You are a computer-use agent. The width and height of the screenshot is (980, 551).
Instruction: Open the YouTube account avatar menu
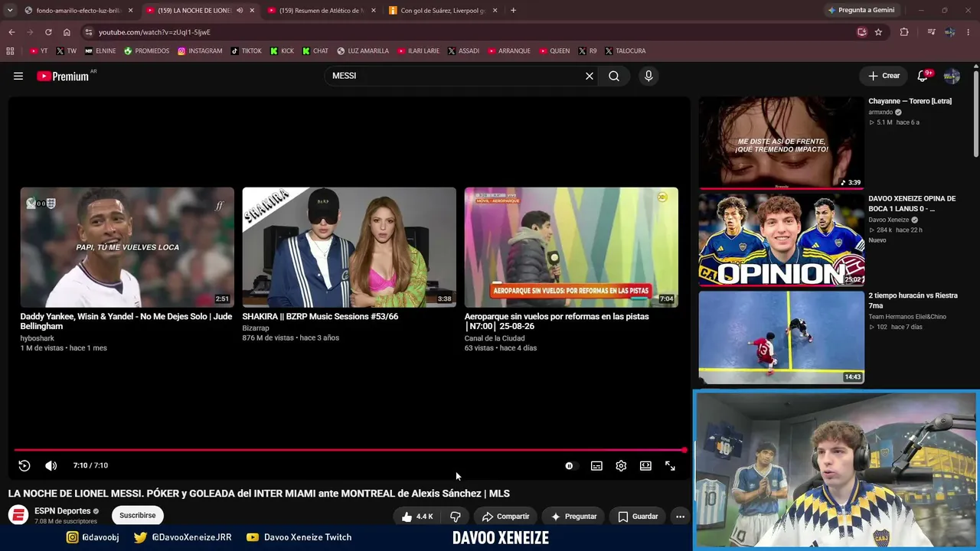coord(952,76)
